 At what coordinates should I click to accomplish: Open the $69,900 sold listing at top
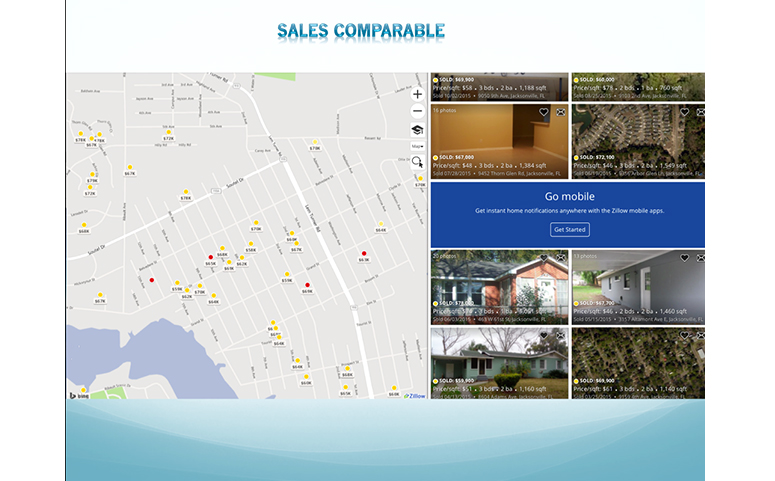(x=498, y=86)
